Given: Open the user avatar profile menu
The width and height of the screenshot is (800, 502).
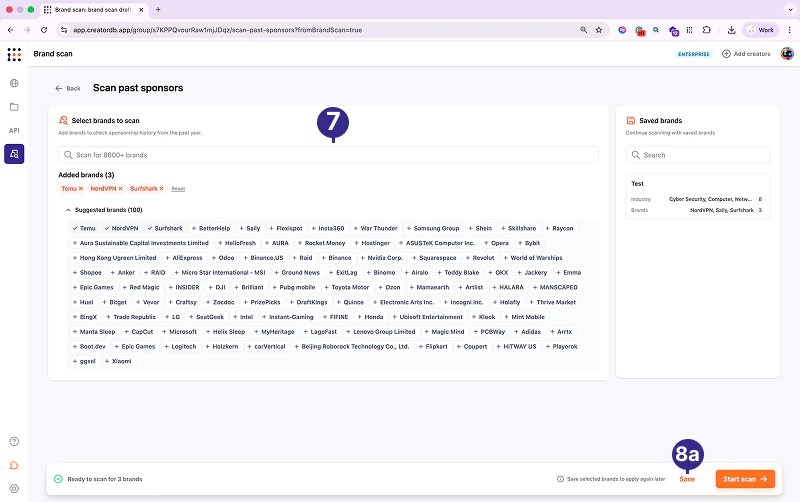Looking at the screenshot, I should coord(787,54).
